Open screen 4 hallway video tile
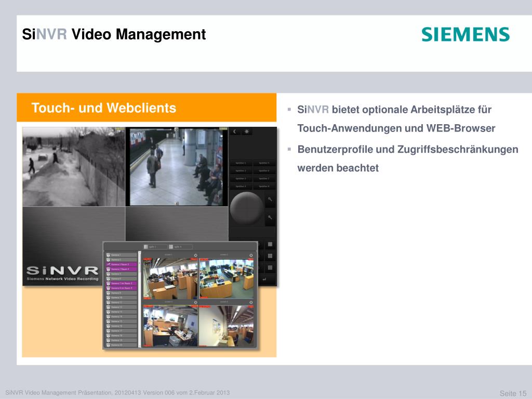 227,326
